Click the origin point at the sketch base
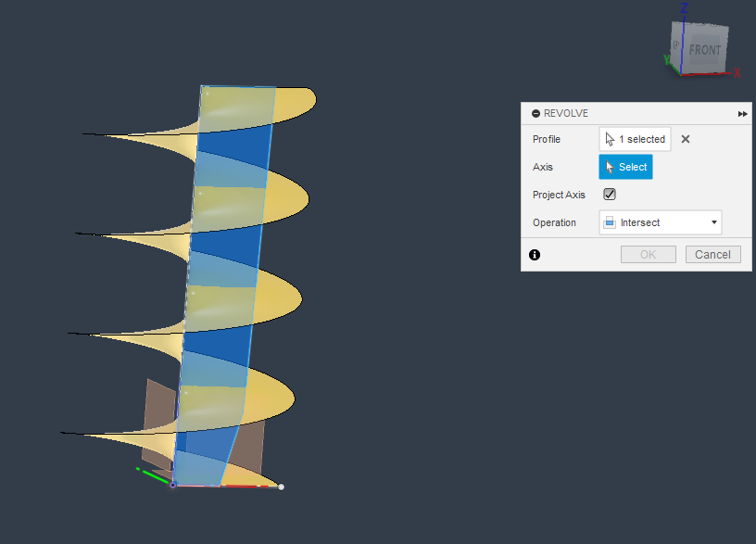Screen dimensions: 756x544 [x=172, y=485]
